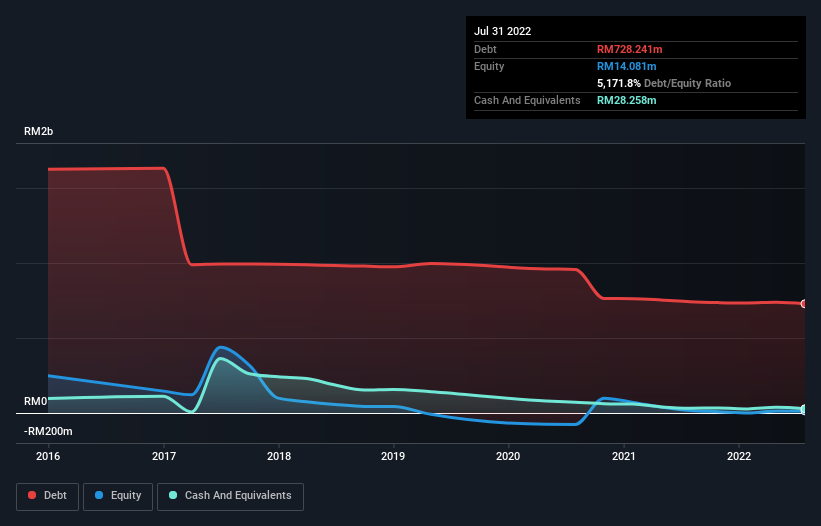821x526 pixels.
Task: Click the Debt row label in tooltip
Action: (x=485, y=49)
